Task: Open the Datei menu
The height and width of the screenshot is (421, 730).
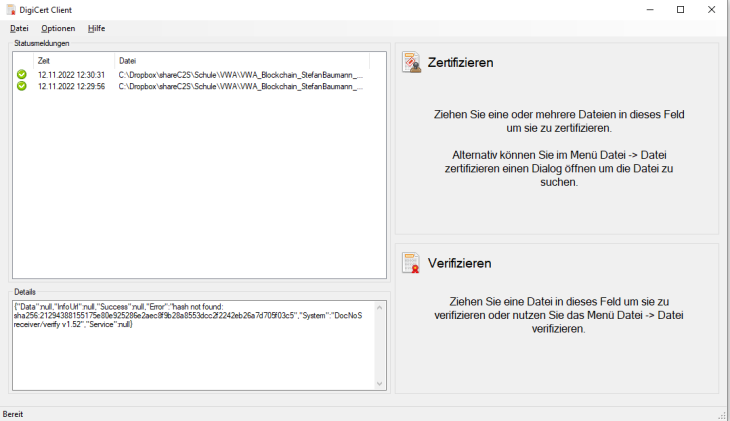Action: click(x=19, y=28)
